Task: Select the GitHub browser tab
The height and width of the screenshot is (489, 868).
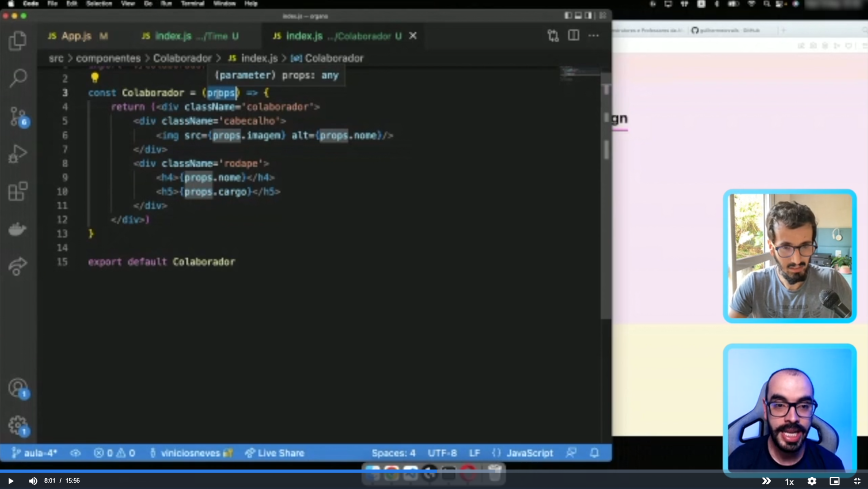Action: pos(729,30)
